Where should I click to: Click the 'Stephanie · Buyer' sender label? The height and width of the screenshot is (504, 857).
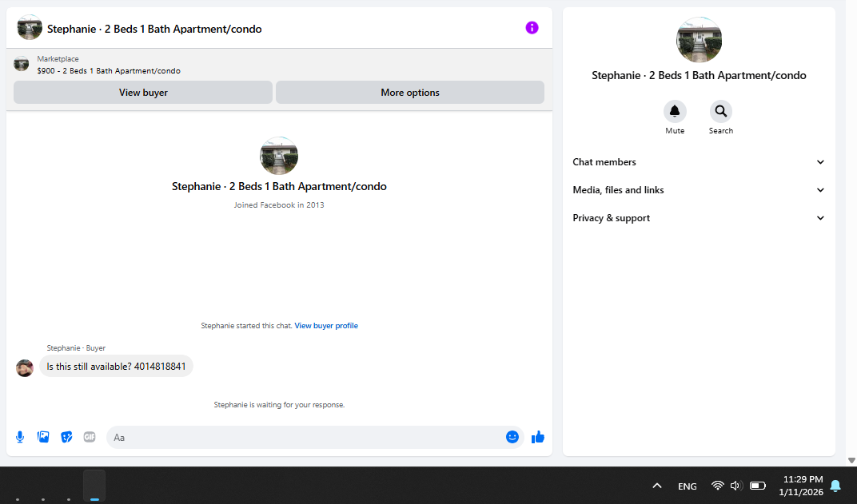[x=76, y=347]
